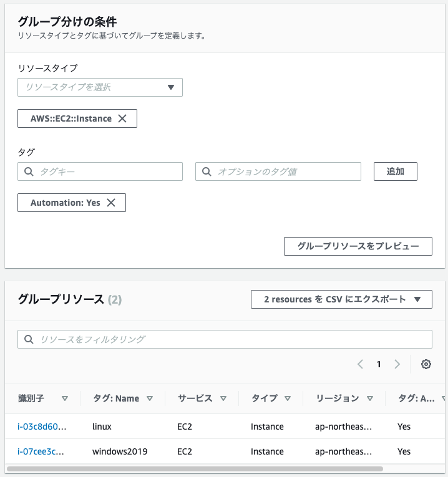The image size is (448, 477).
Task: Open table preferences gear icon
Action: 426,364
